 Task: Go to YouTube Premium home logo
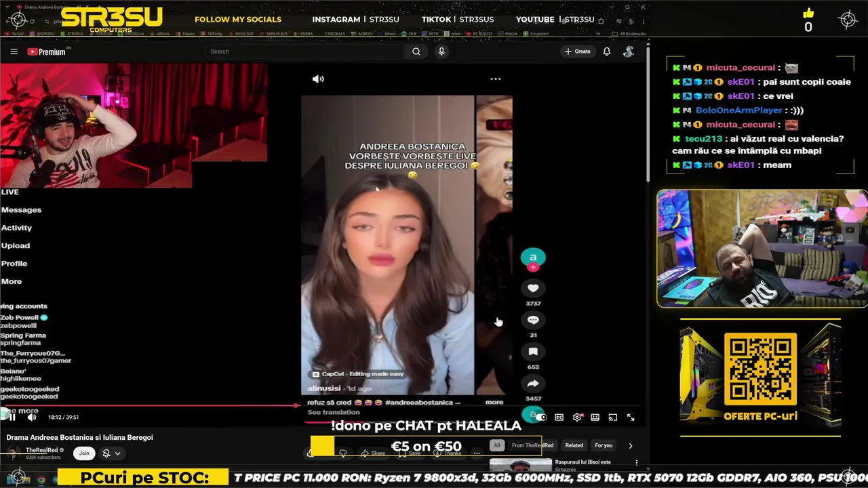(x=46, y=52)
